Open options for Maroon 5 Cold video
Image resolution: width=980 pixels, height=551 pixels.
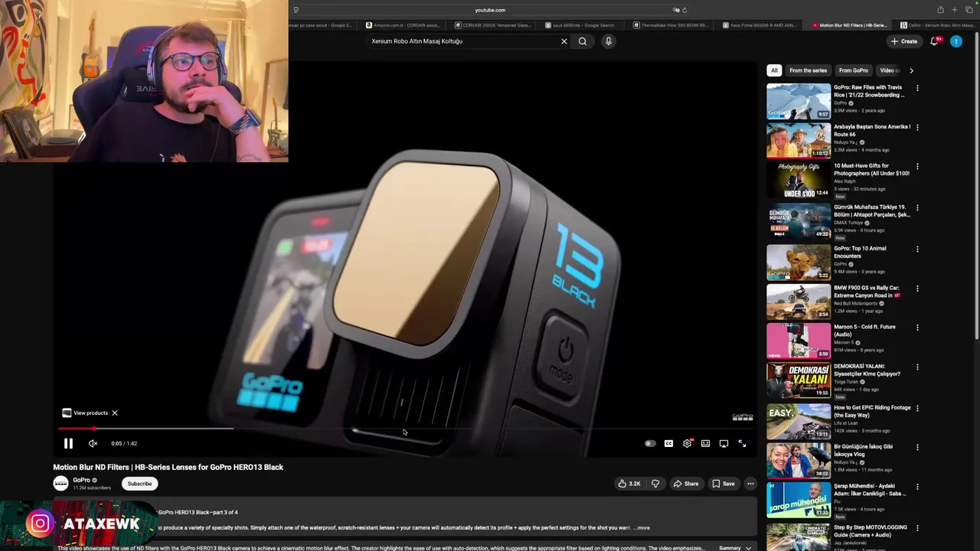point(917,328)
